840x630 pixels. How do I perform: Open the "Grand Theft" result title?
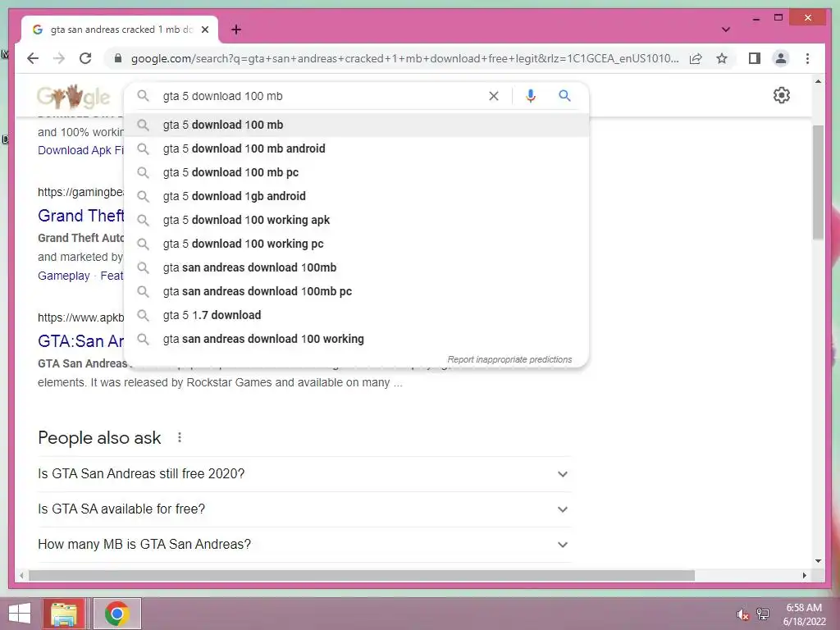coord(80,216)
